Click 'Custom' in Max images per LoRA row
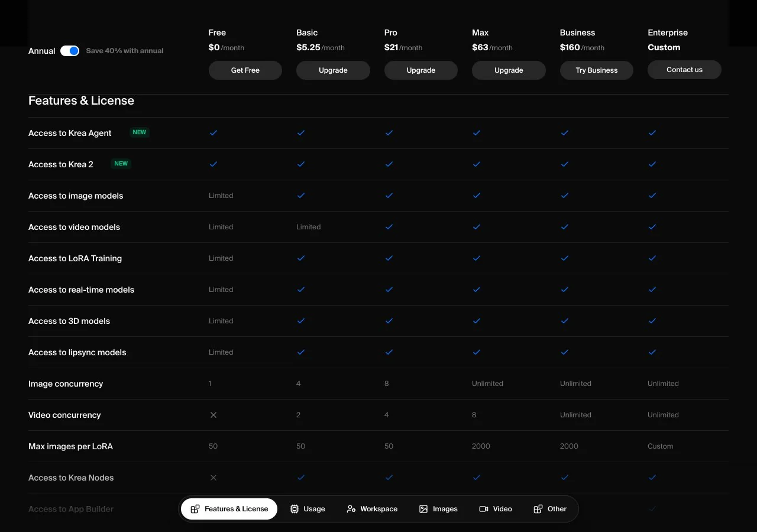Image resolution: width=757 pixels, height=532 pixels. coord(661,446)
